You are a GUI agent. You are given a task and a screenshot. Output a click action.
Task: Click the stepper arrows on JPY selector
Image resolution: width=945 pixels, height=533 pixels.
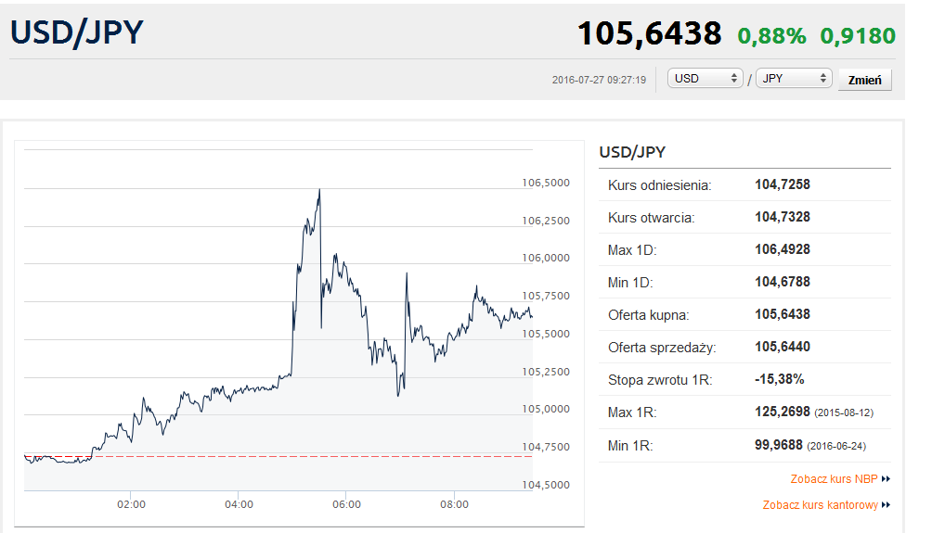tap(823, 78)
